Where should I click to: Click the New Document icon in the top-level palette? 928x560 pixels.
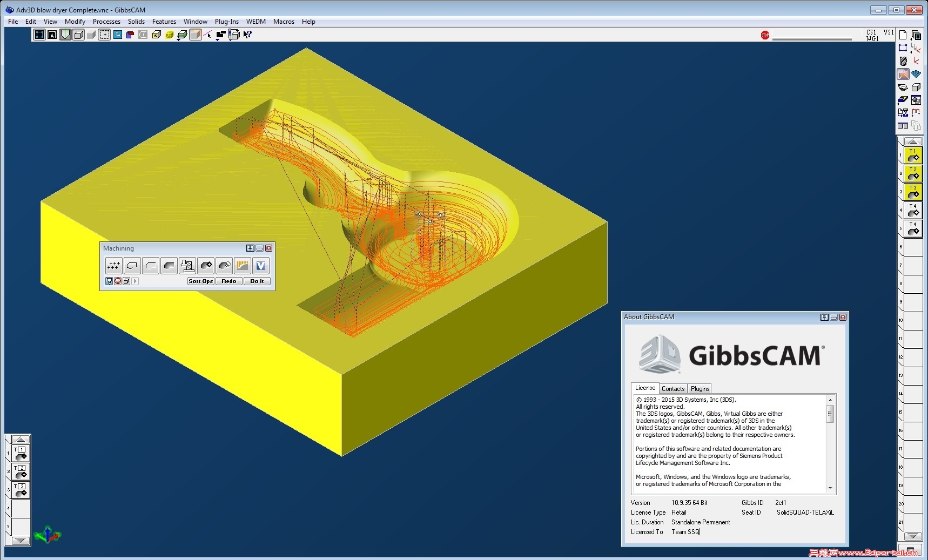(x=903, y=35)
